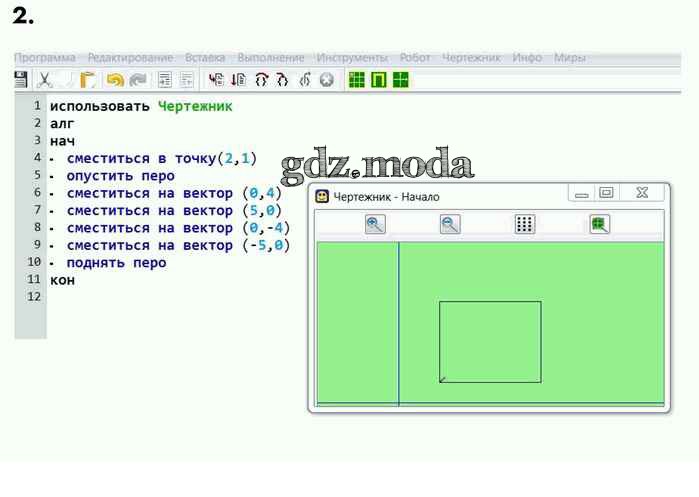Screen dimensions: 699x497
Task: Open the Редактирование menu
Action: [x=130, y=58]
